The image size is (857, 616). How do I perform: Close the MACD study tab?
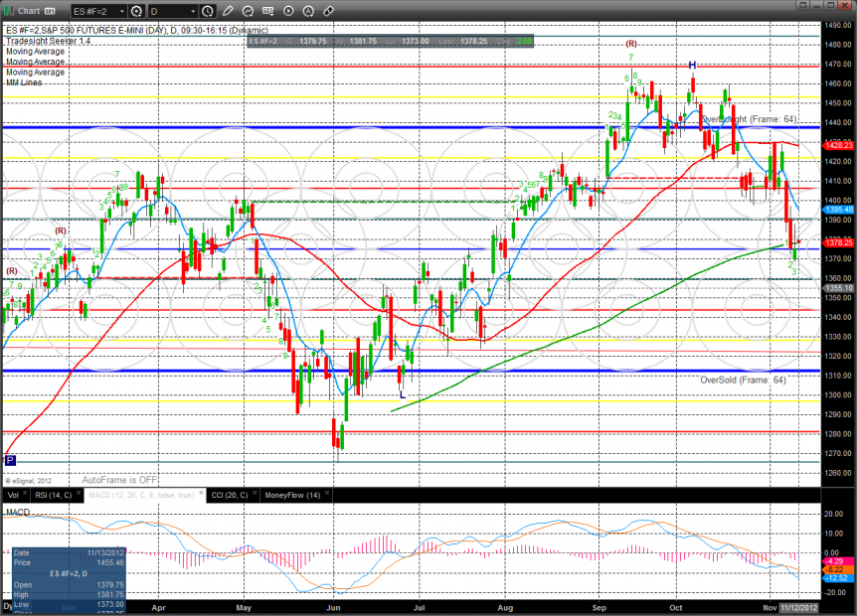pos(202,495)
